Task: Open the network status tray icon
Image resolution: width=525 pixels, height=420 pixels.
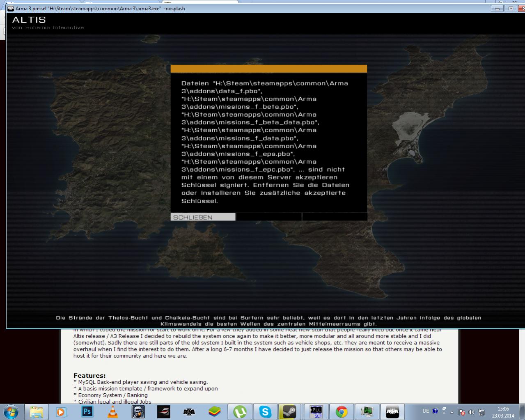Action: (481, 412)
